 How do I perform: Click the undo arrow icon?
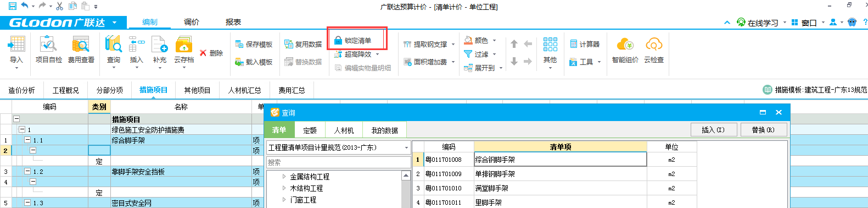25,6
